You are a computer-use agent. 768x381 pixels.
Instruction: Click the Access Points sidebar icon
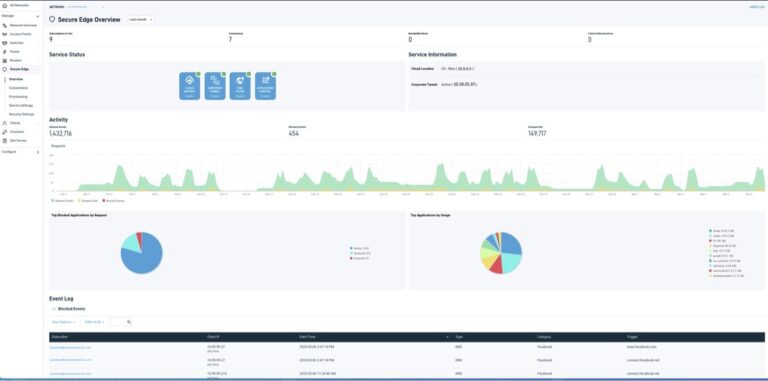(x=4, y=34)
